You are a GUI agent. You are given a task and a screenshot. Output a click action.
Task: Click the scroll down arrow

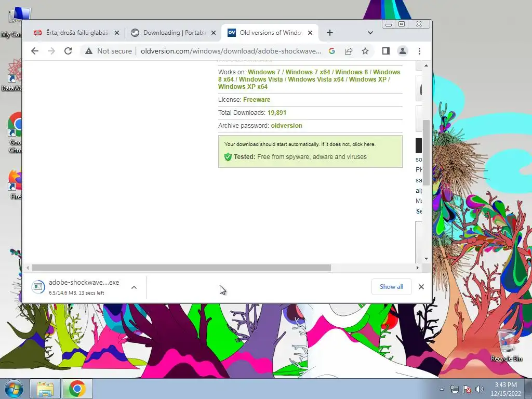426,259
